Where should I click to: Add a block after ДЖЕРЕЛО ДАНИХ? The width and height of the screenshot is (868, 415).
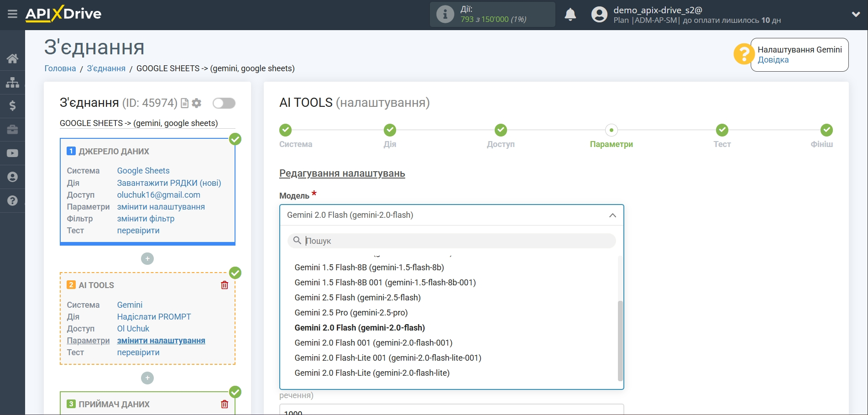147,259
